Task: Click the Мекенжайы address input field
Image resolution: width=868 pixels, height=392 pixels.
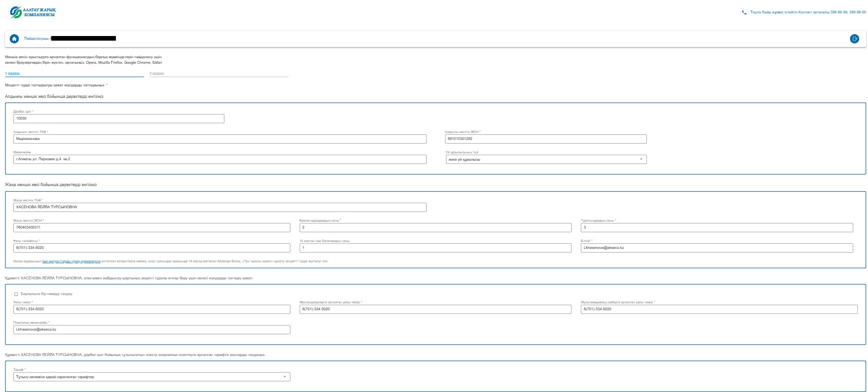Action: [220, 159]
